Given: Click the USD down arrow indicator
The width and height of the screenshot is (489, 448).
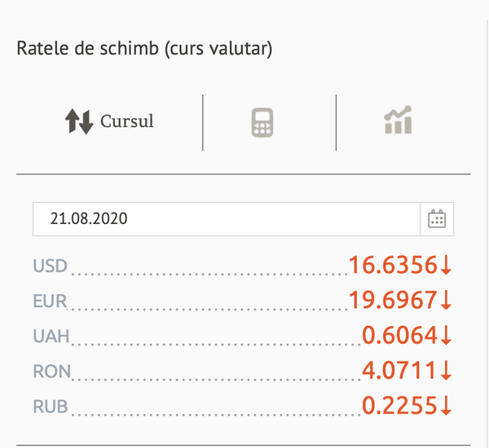Looking at the screenshot, I should 447,265.
